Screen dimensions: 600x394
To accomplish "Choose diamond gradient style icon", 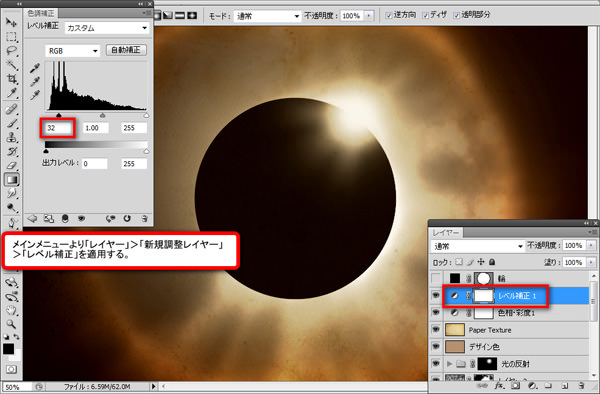I will [x=192, y=15].
